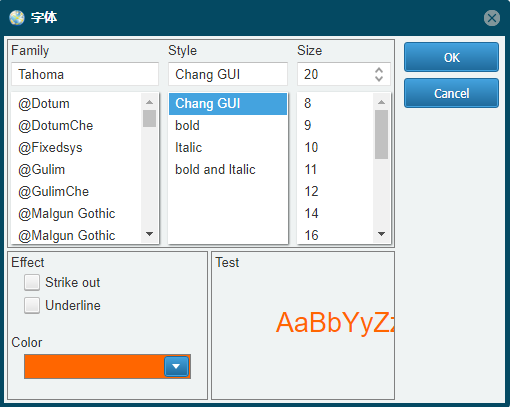510x407 pixels.
Task: Click the Family list scroll-down arrow
Action: (x=150, y=234)
